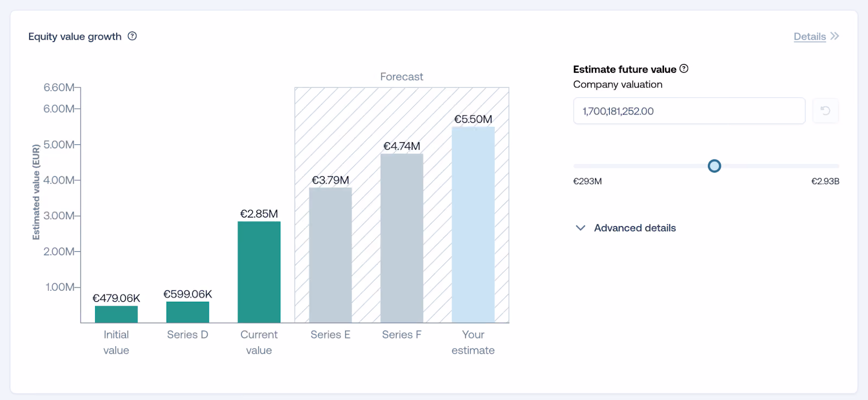Click the Initial value axis label
Screen dimensions: 868x400
point(116,342)
